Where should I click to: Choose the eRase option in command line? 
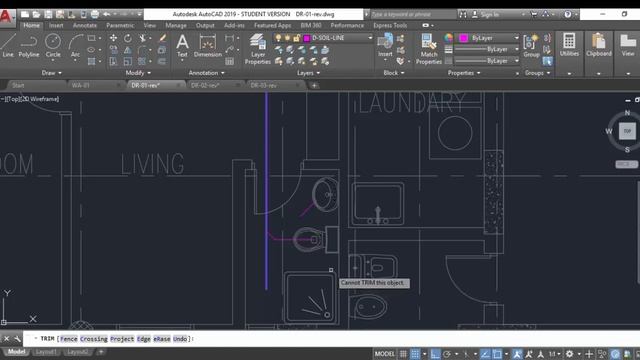pyautogui.click(x=162, y=339)
